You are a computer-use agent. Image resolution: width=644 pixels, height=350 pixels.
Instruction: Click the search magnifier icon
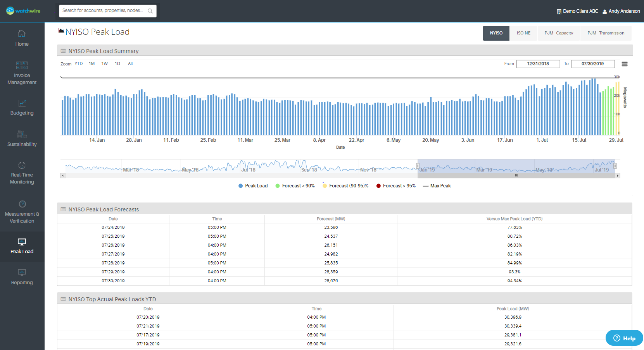pos(150,11)
